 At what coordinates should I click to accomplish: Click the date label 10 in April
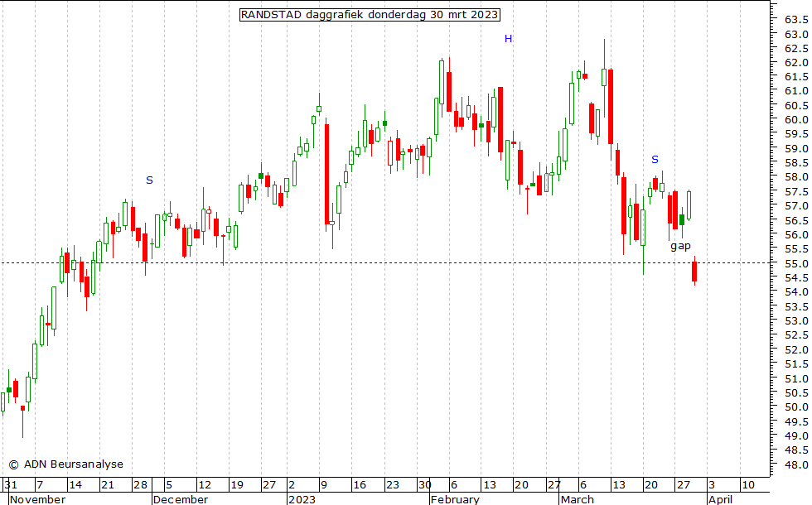pyautogui.click(x=748, y=485)
